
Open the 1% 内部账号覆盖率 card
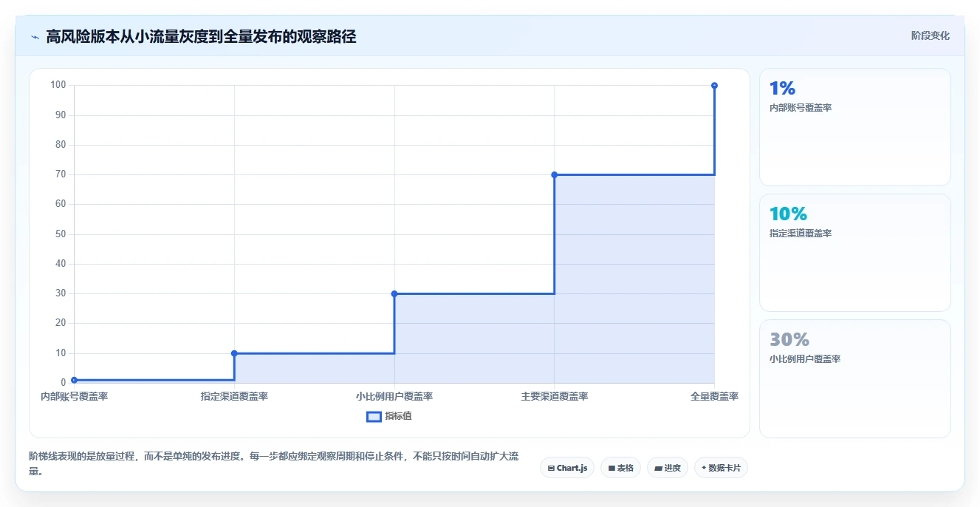[854, 127]
